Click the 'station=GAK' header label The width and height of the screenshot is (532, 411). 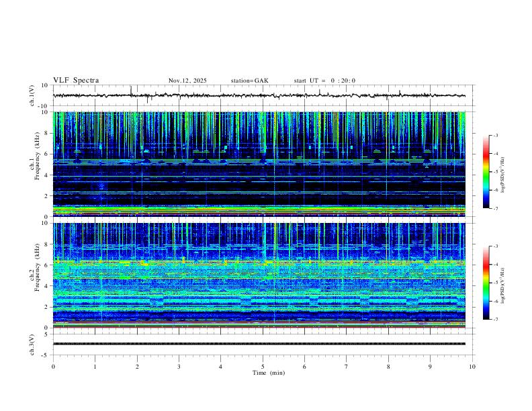point(249,81)
